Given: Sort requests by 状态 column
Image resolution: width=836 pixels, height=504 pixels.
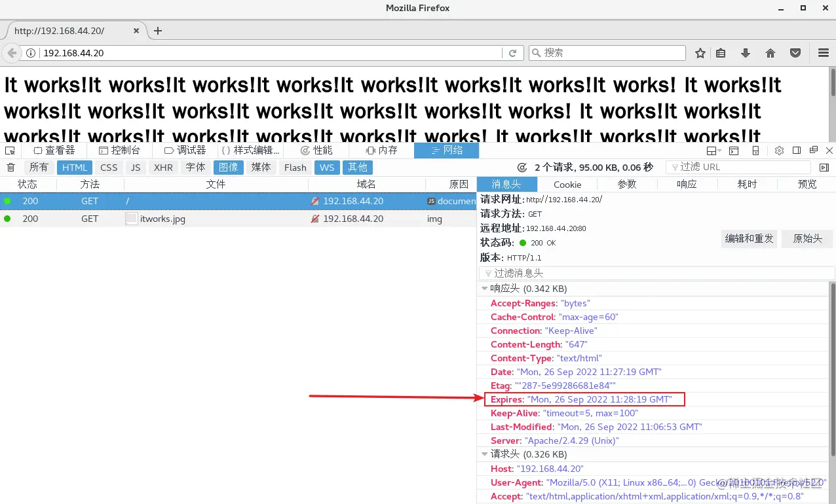Looking at the screenshot, I should (27, 185).
